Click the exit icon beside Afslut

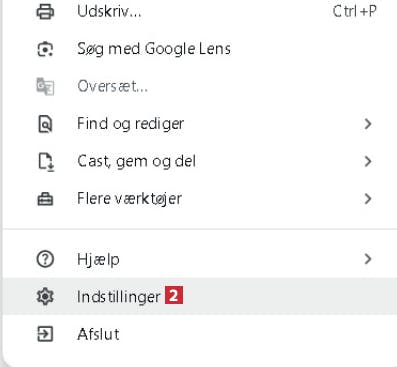tap(45, 334)
